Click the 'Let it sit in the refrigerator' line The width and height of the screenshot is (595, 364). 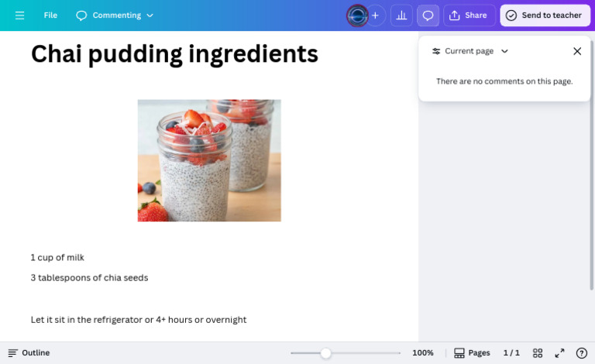[x=139, y=320]
